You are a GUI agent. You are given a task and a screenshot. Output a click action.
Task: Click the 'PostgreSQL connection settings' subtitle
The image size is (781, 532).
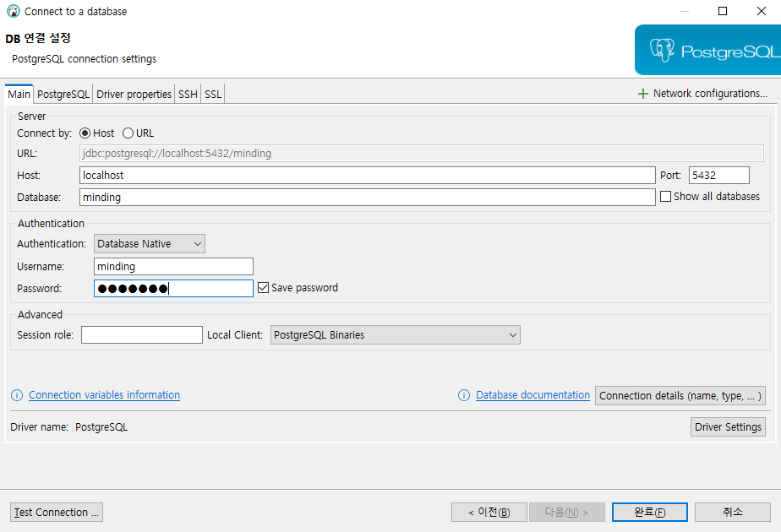[85, 59]
